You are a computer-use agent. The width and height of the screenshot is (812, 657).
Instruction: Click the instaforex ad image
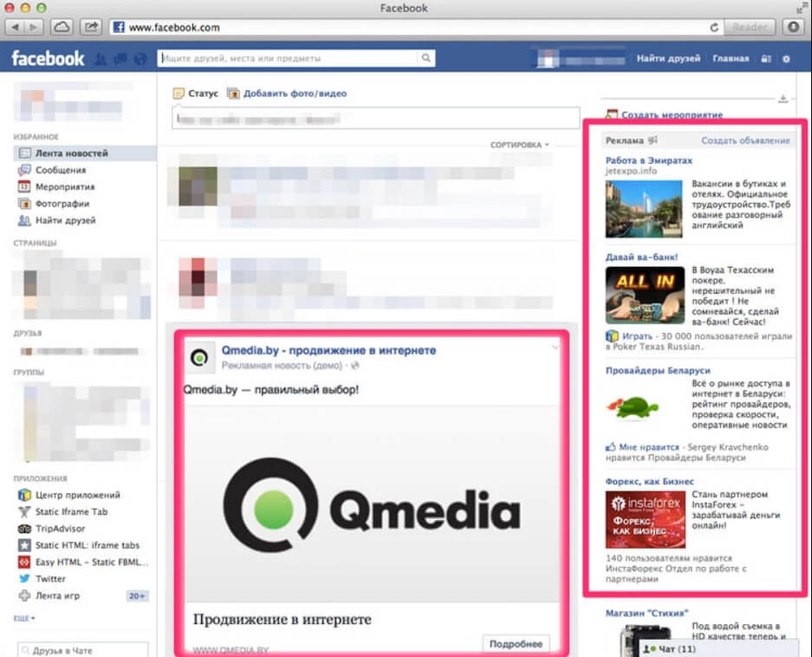pyautogui.click(x=646, y=520)
